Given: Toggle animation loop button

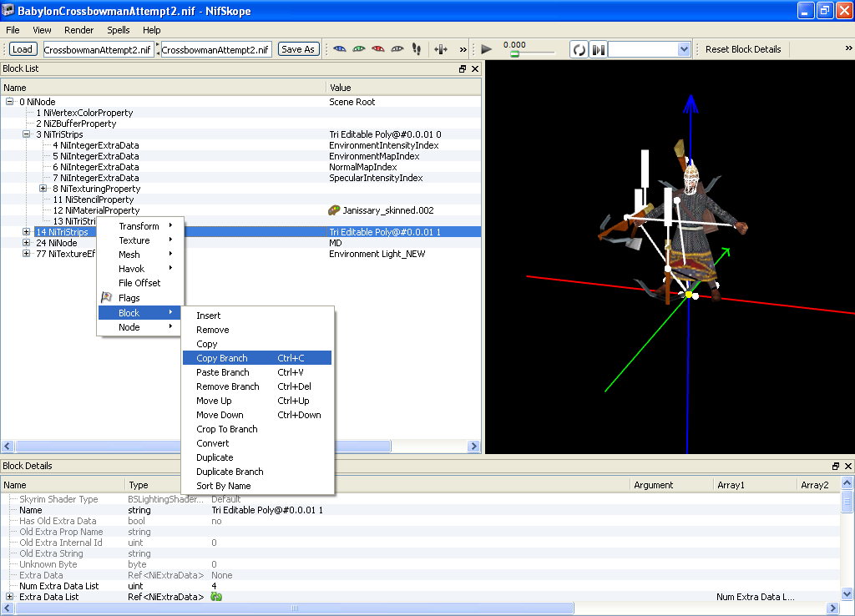Looking at the screenshot, I should [x=579, y=49].
